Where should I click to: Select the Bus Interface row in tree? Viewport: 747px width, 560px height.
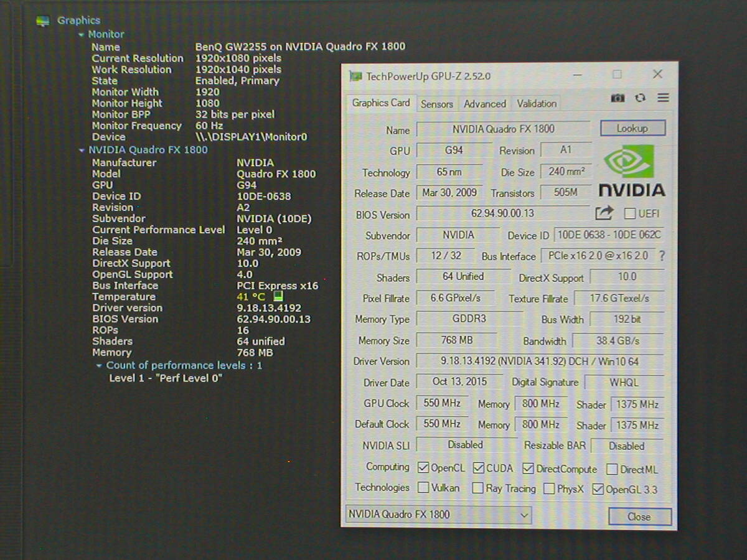(205, 286)
